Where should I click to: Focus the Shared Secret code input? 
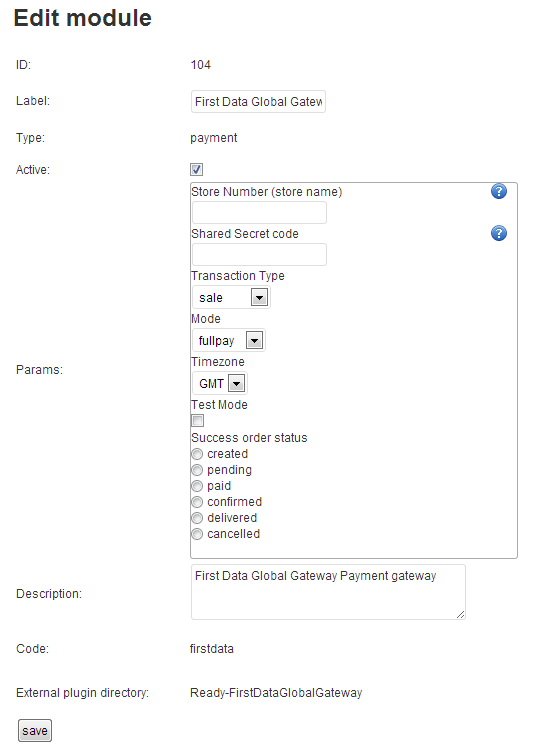[259, 254]
